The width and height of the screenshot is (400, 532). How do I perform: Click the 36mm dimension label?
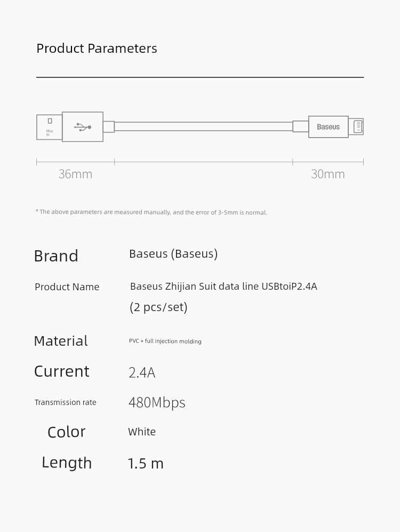(75, 174)
